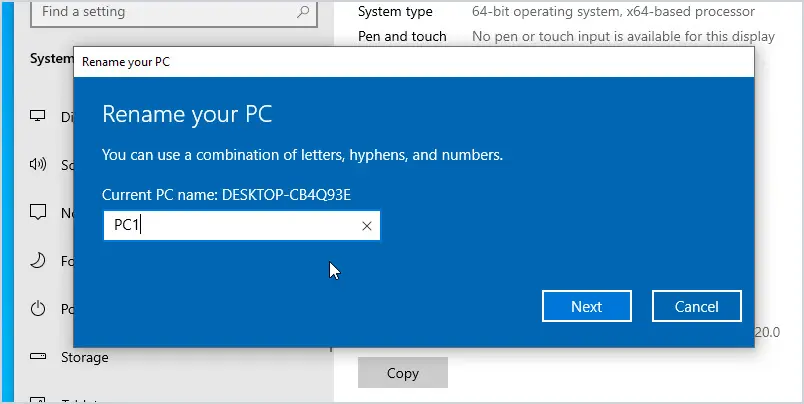Open Storage in Settings sidebar
Viewport: 804px width, 404px height.
[x=85, y=357]
